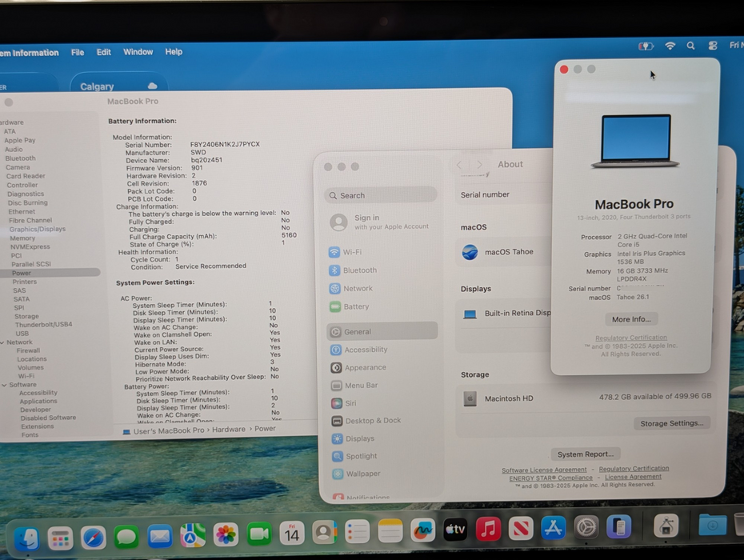Open Reminders from the Dock

pos(358,531)
